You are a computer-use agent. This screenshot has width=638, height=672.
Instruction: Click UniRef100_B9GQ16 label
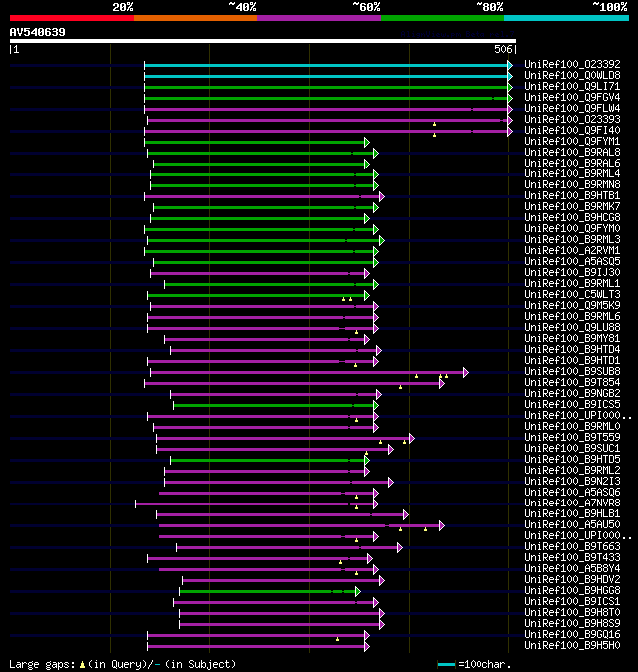pyautogui.click(x=572, y=635)
